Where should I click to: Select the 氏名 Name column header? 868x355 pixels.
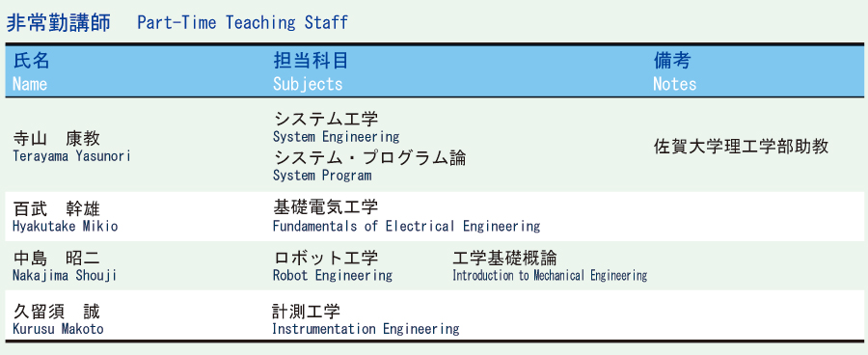tap(31, 71)
